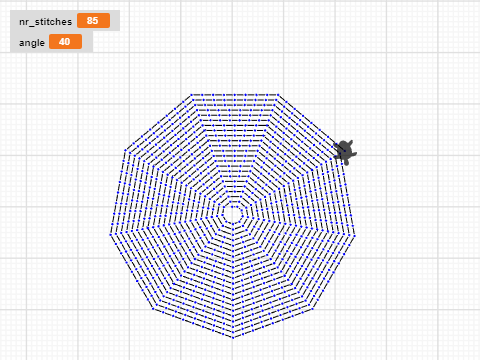Click the orange 85 value box
The image size is (480, 360).
tap(93, 21)
